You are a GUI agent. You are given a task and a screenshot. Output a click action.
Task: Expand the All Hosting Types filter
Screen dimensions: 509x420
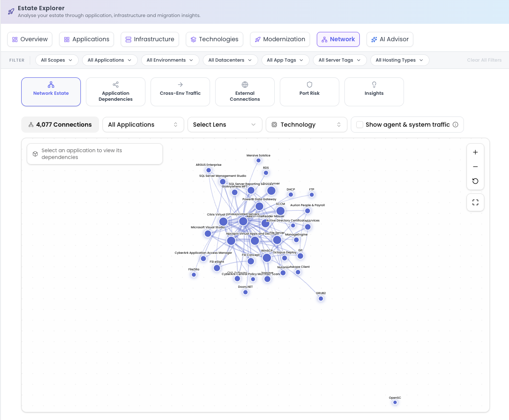point(400,60)
